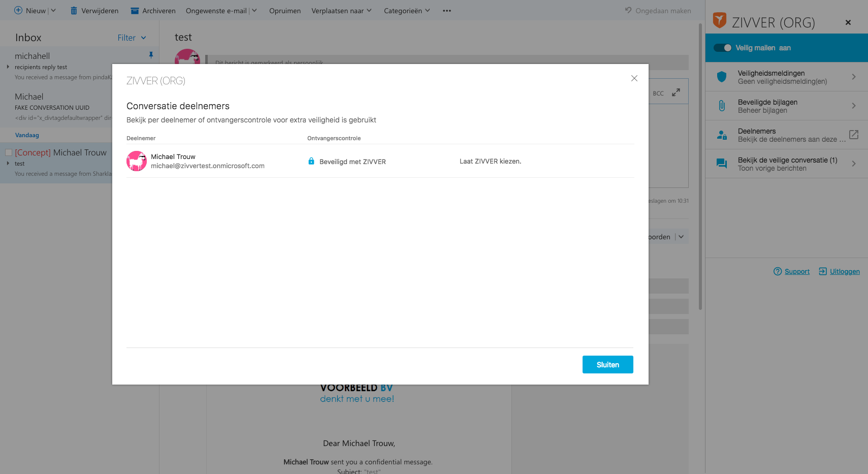Open the Categorieën dropdown
Image resolution: width=868 pixels, height=474 pixels.
(x=407, y=11)
